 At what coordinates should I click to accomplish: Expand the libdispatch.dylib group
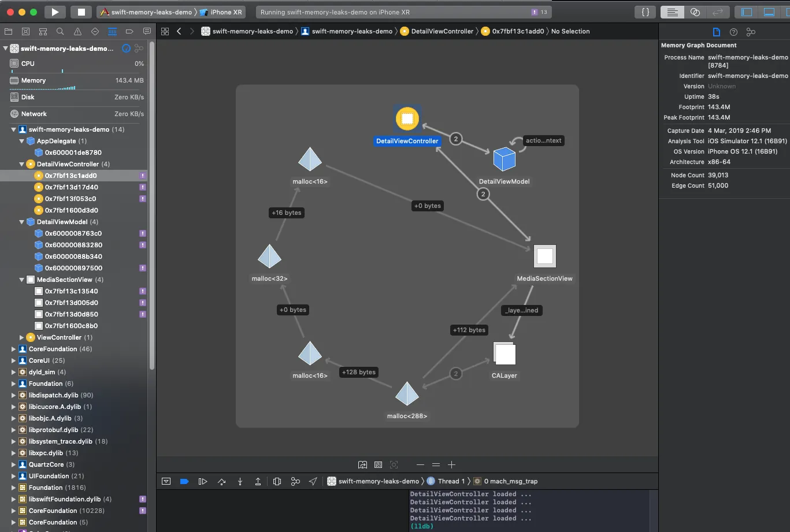[x=13, y=395]
